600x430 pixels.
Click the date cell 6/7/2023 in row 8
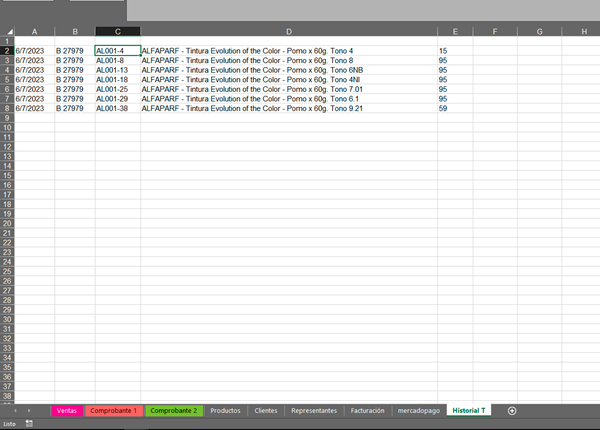coord(34,108)
